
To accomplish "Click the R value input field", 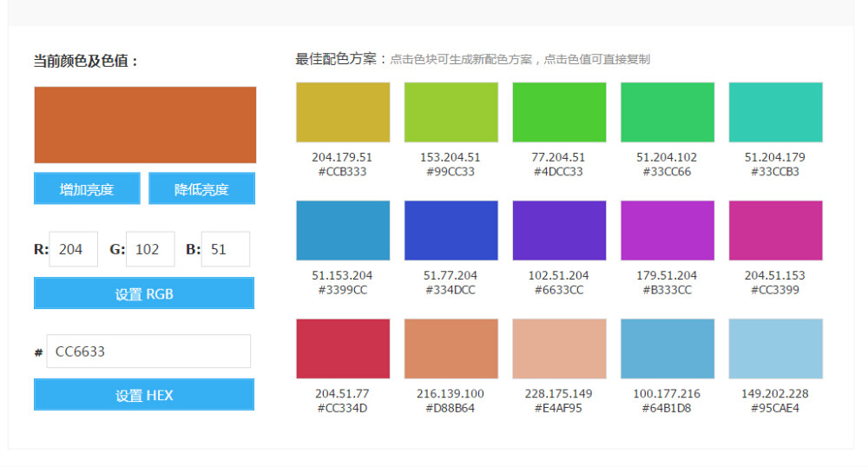I will (73, 249).
